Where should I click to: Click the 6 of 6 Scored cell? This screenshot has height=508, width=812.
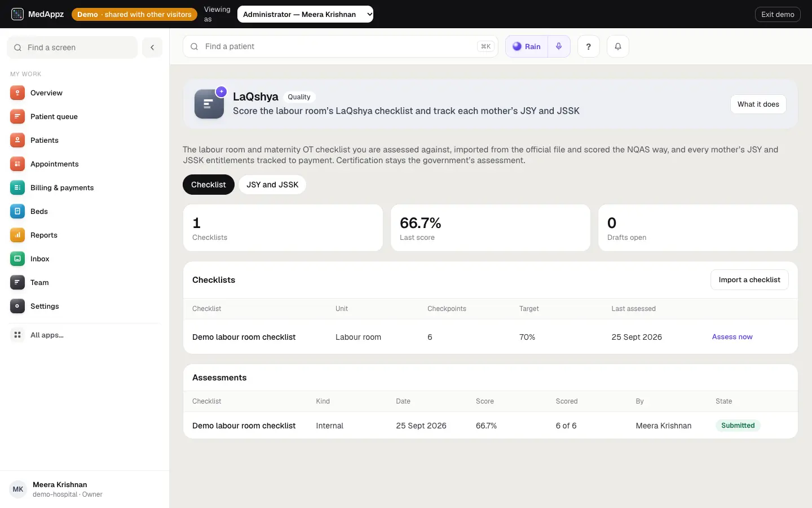click(566, 426)
